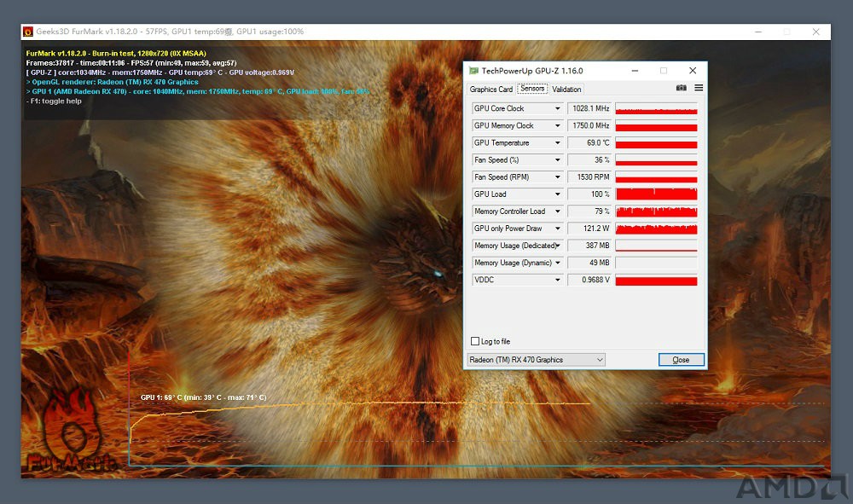
Task: Click the 'GPU 1 (AMD Radeon RX 470)' overlay line
Action: pyautogui.click(x=198, y=91)
